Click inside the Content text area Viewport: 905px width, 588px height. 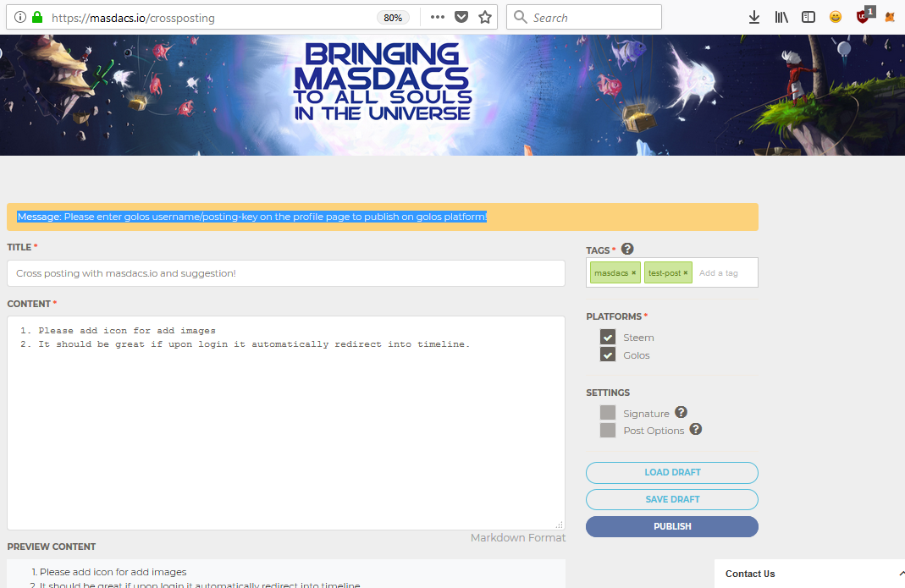click(x=285, y=423)
